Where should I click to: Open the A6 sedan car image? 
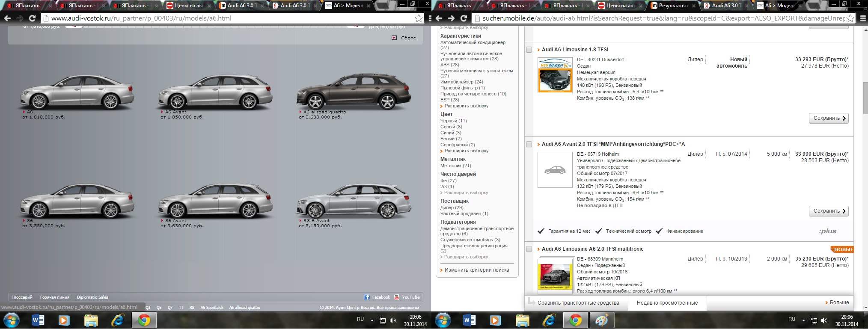pos(77,92)
